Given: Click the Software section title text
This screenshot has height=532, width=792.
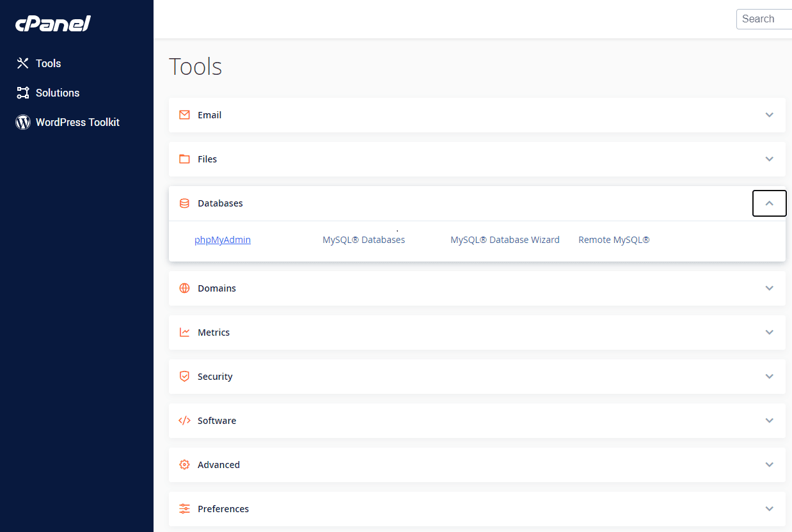Looking at the screenshot, I should [217, 421].
